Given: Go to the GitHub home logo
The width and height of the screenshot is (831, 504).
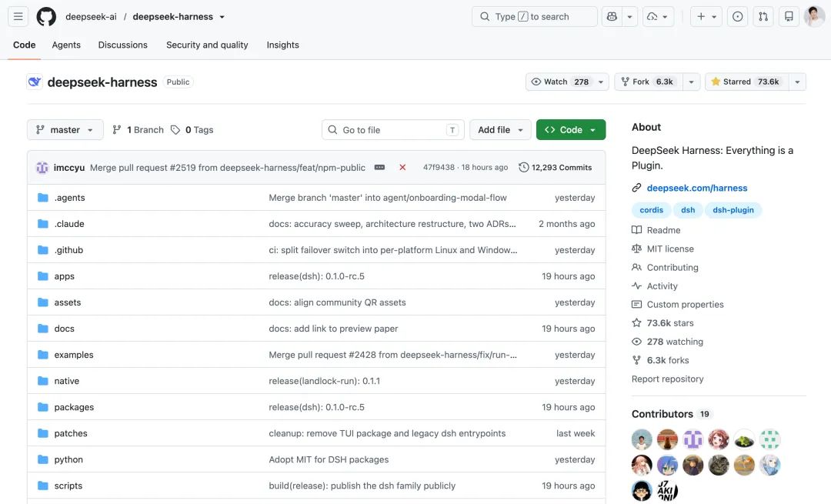Looking at the screenshot, I should pos(46,16).
